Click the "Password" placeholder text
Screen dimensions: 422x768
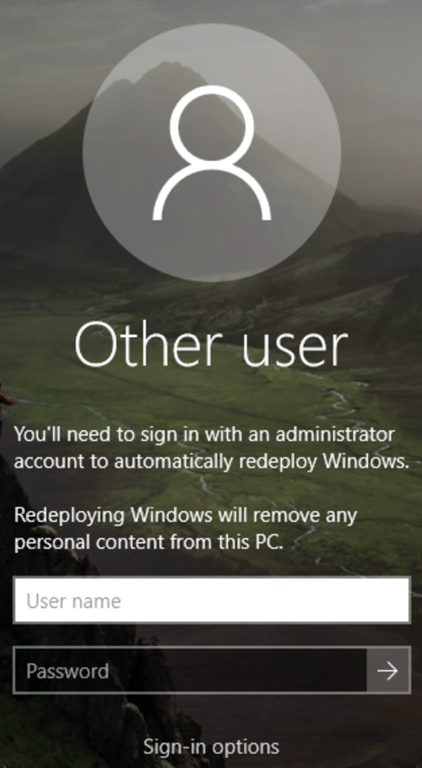tap(68, 671)
